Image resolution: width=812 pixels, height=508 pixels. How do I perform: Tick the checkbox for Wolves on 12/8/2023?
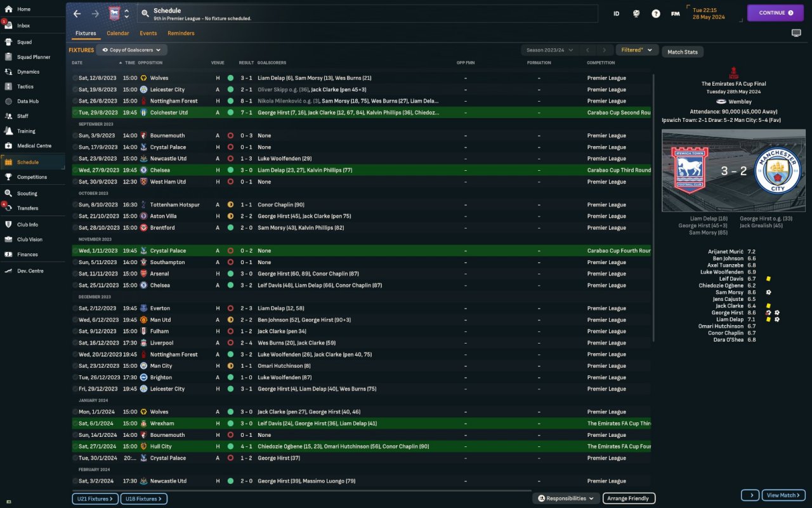pos(75,78)
